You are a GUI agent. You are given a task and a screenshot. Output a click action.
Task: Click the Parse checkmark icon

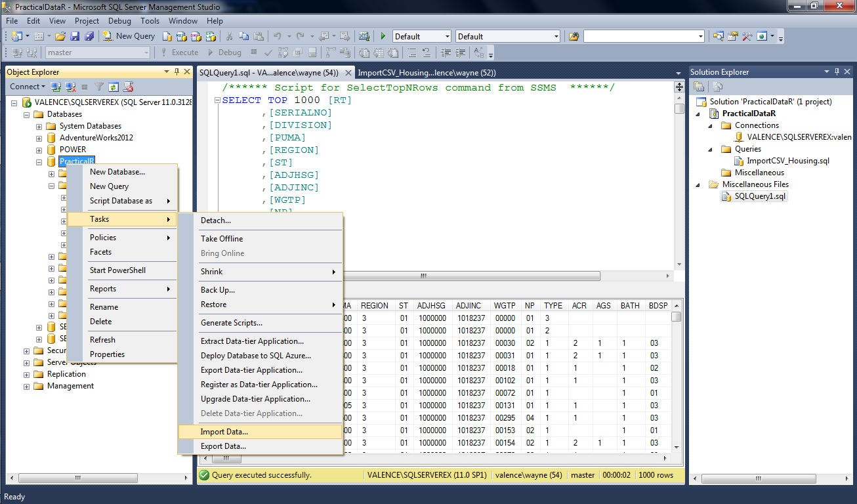(x=268, y=52)
